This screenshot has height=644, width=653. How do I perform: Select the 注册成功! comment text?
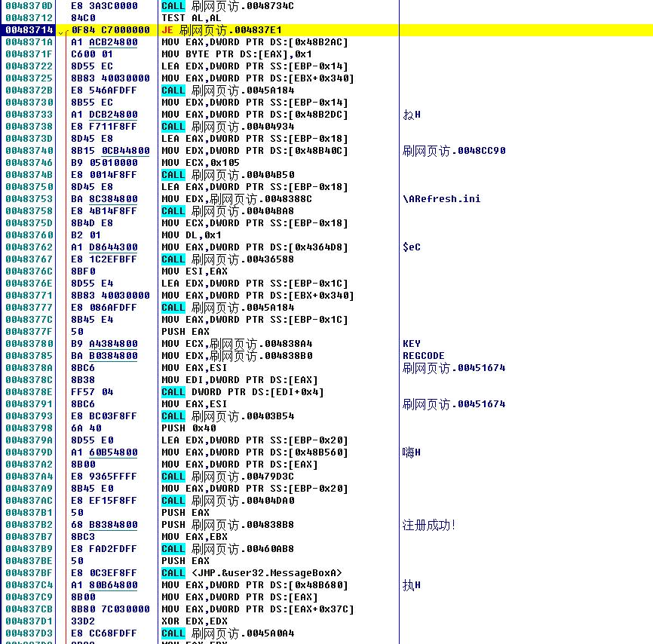[x=429, y=525]
